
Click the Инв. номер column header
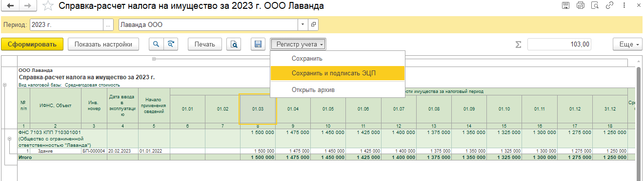click(x=94, y=106)
